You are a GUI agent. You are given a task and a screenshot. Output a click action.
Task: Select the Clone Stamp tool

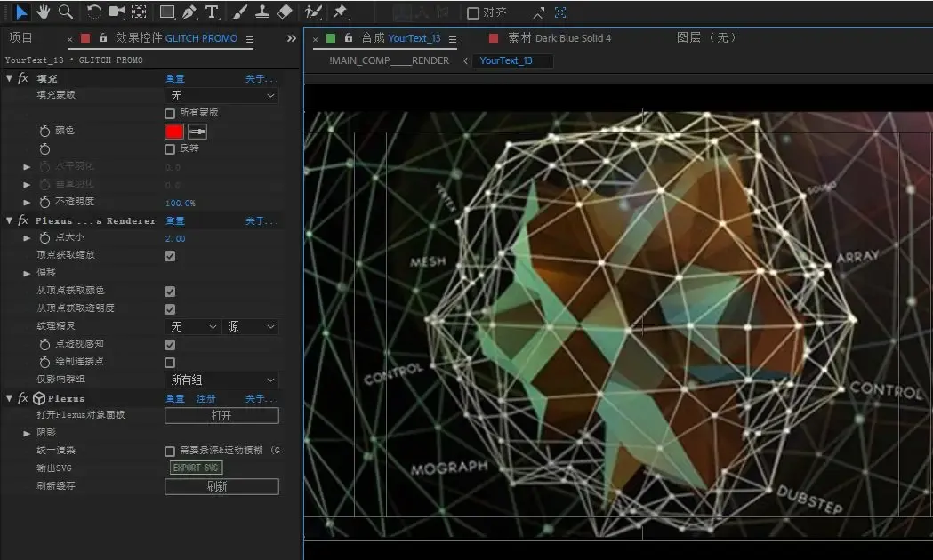pyautogui.click(x=262, y=12)
